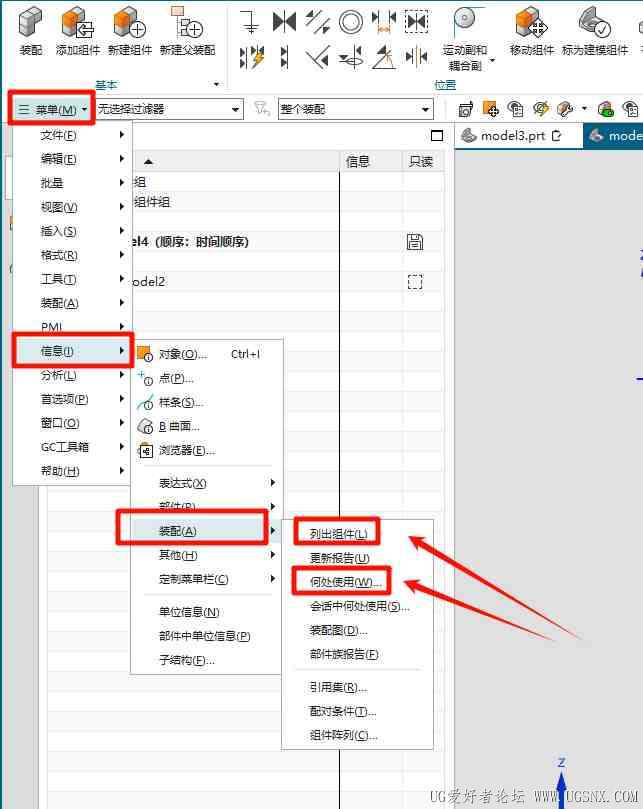The width and height of the screenshot is (643, 809).
Task: Open the 信息(I) menu item
Action: click(72, 351)
